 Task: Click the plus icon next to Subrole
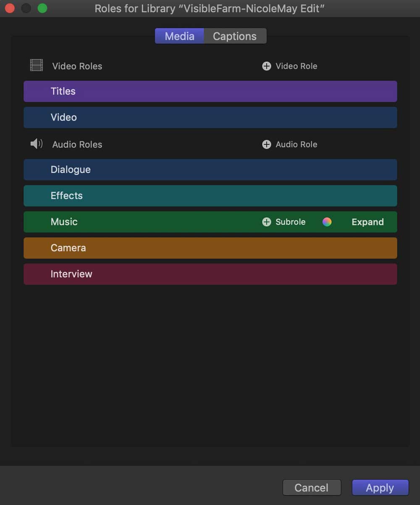pos(266,222)
